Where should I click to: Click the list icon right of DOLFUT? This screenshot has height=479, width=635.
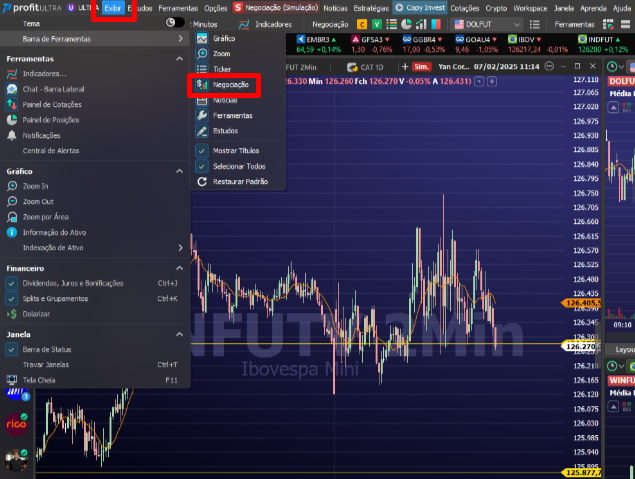[535, 25]
